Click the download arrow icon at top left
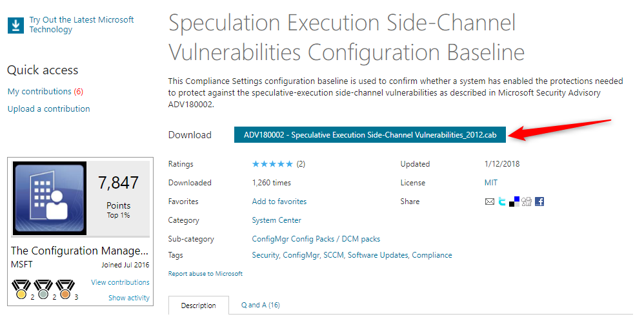644x321 pixels. 15,25
